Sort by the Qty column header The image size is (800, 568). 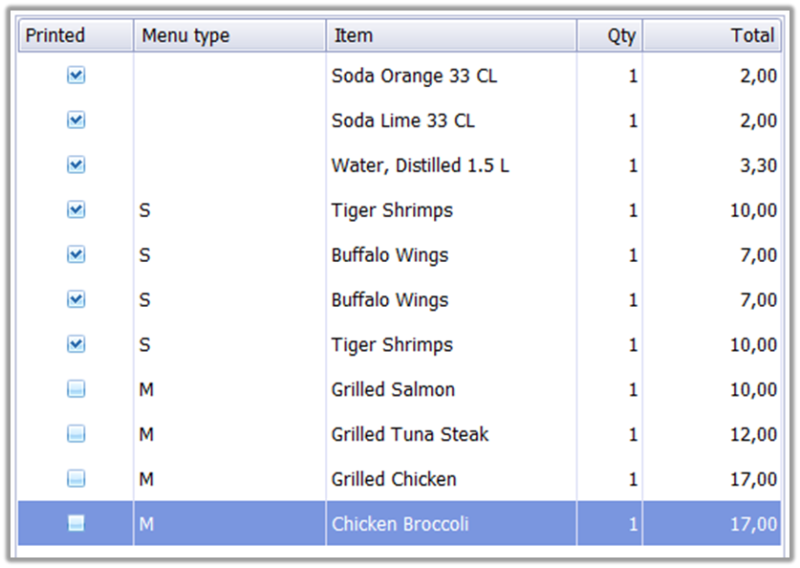pos(610,36)
